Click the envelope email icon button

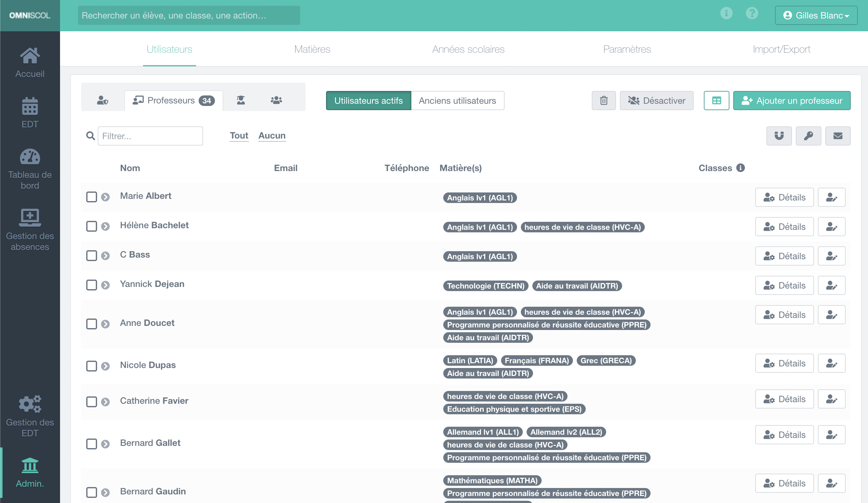[x=837, y=136]
